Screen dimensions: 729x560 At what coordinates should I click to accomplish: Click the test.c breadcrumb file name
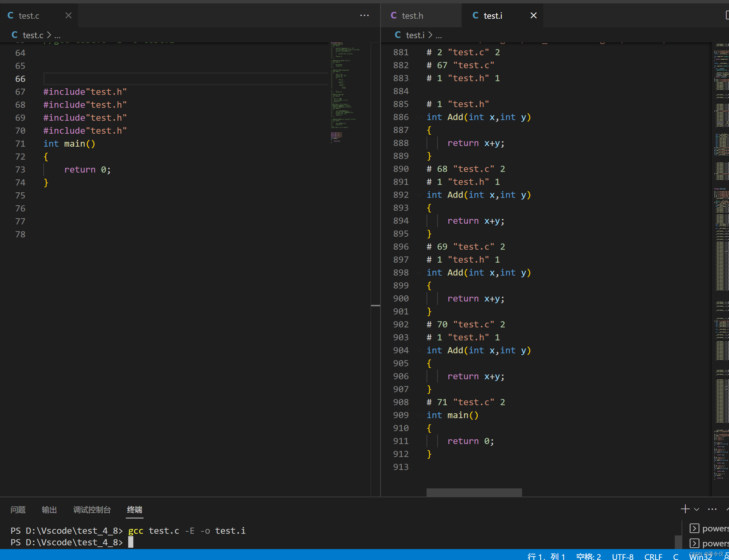tap(33, 35)
